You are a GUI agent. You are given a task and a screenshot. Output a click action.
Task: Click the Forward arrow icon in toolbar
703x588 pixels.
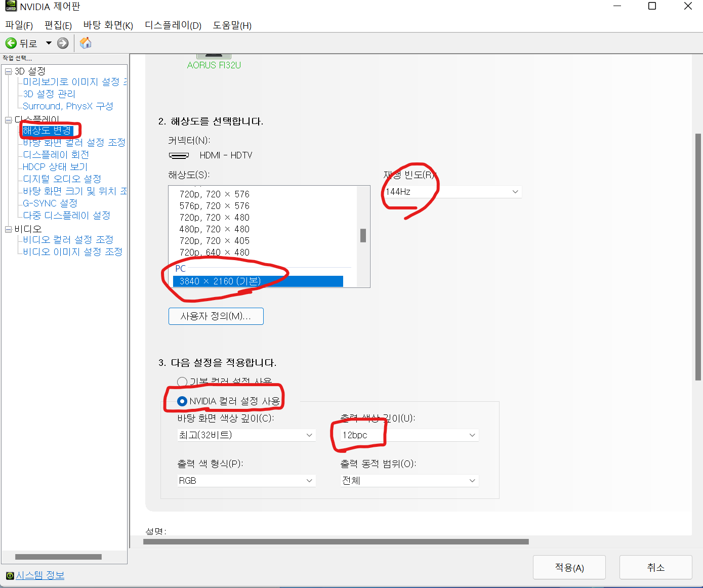point(63,43)
